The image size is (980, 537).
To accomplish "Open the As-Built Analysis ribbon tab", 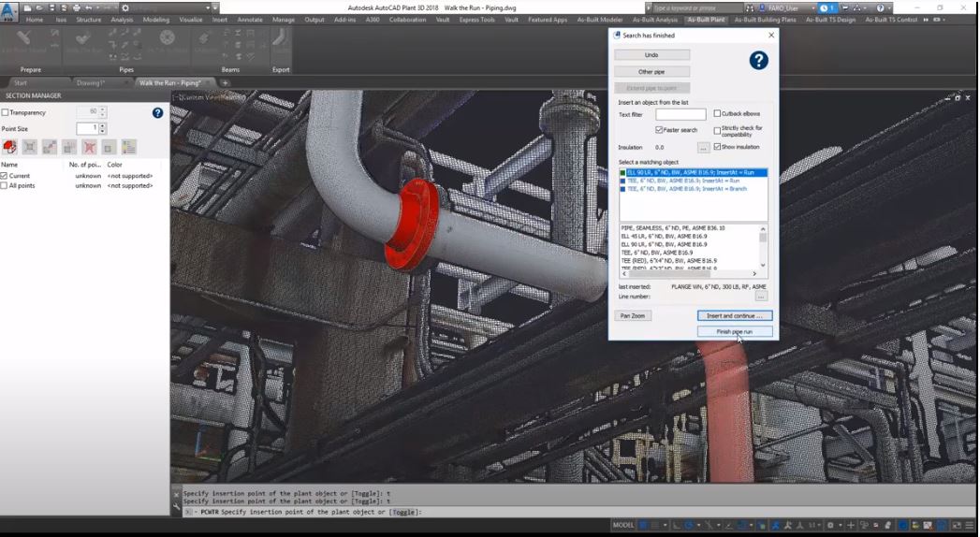I will point(655,20).
